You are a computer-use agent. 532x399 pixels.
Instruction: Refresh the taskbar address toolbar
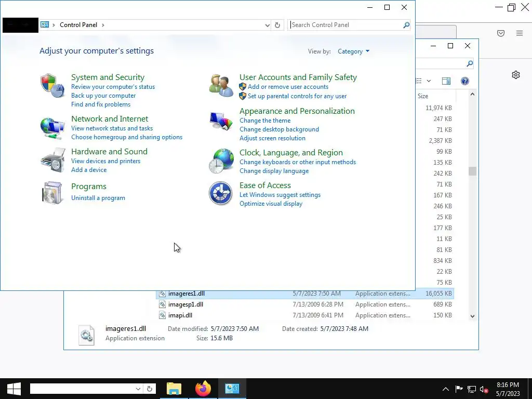[150, 389]
